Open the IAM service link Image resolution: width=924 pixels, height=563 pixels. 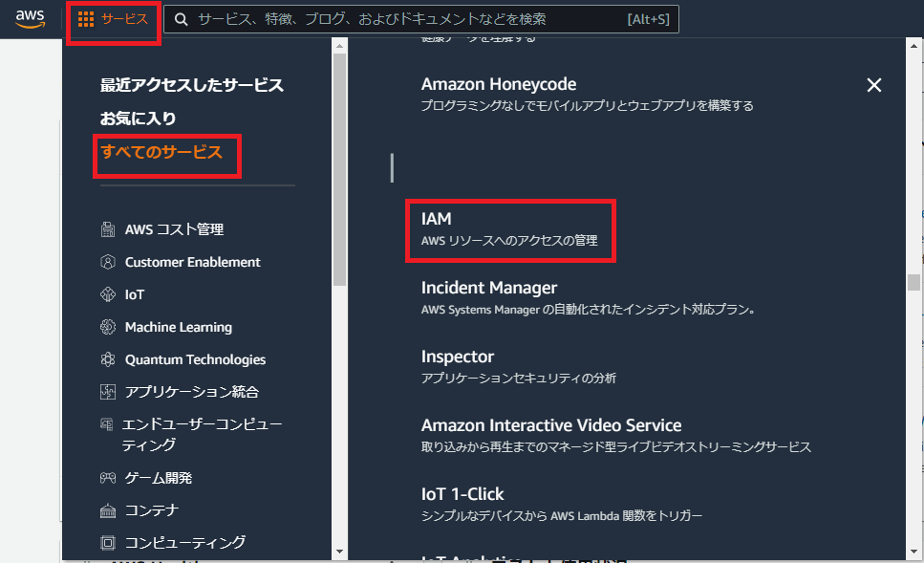point(437,219)
